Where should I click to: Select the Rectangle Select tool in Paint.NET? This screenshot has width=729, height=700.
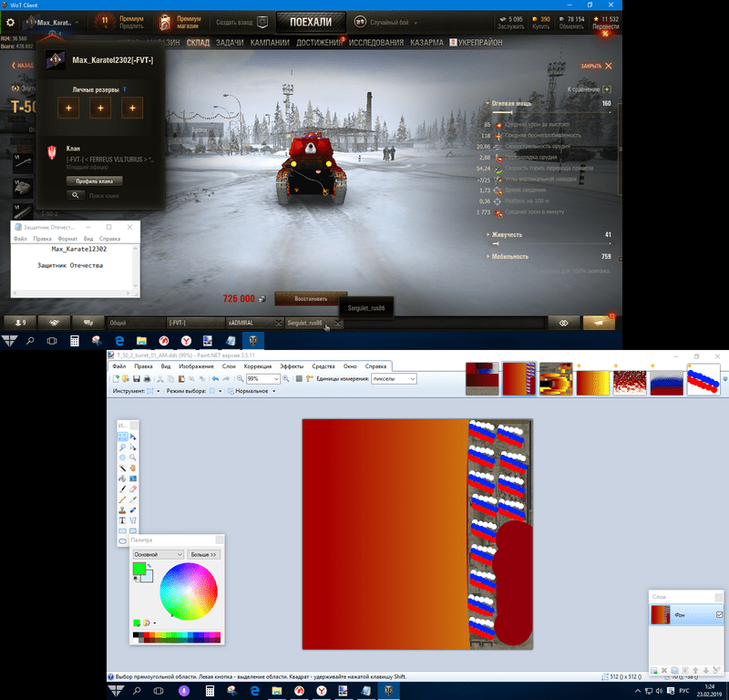122,437
